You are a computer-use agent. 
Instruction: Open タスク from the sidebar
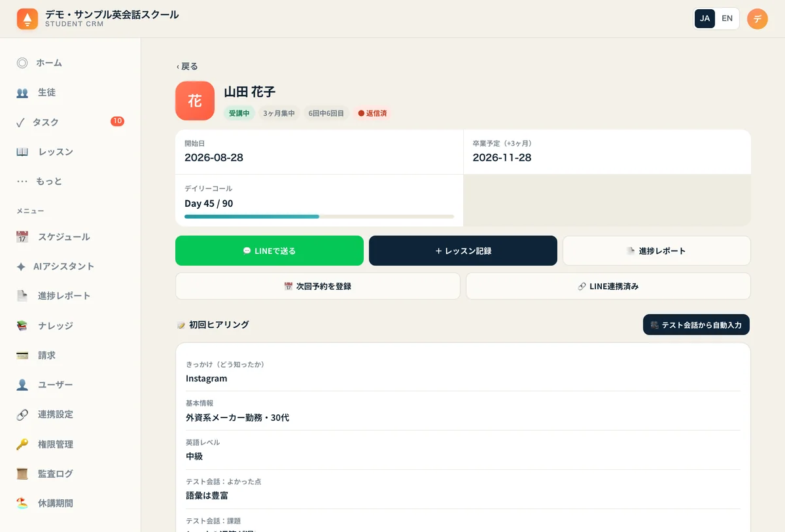point(70,122)
